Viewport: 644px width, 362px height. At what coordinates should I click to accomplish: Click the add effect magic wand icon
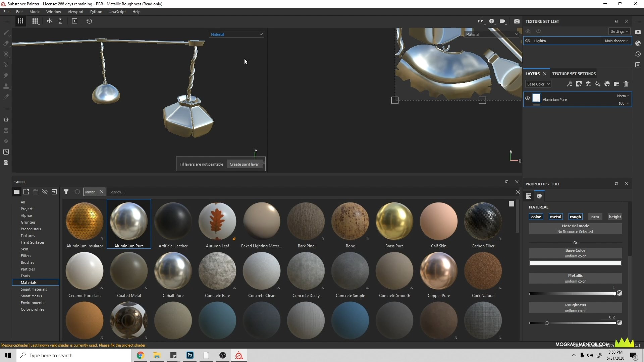coord(570,84)
